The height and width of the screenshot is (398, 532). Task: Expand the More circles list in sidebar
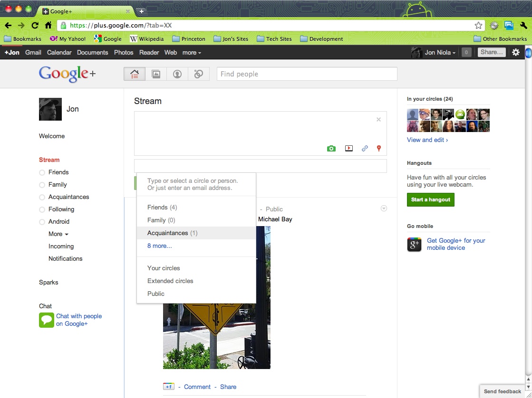point(58,234)
